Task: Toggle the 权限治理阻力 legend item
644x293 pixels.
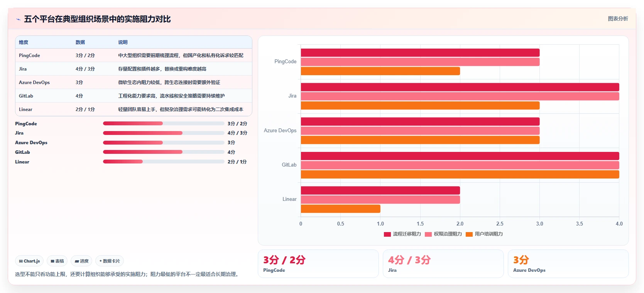Action: 443,234
